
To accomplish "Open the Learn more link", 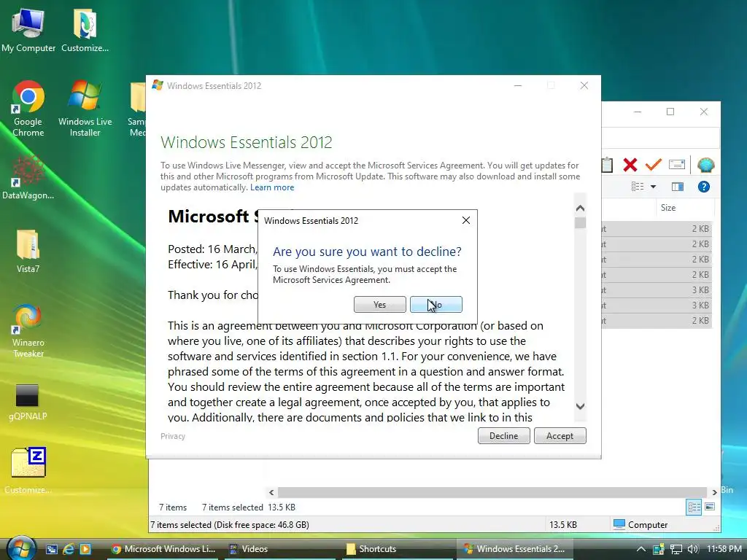I will coord(272,187).
